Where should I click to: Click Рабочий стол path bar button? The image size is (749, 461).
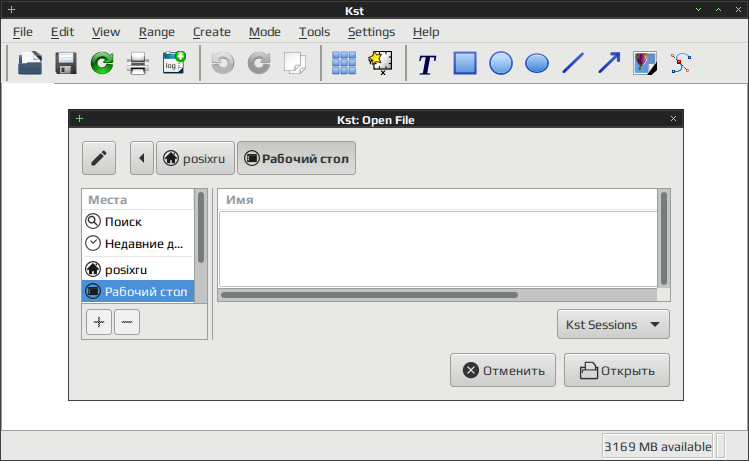tap(296, 158)
